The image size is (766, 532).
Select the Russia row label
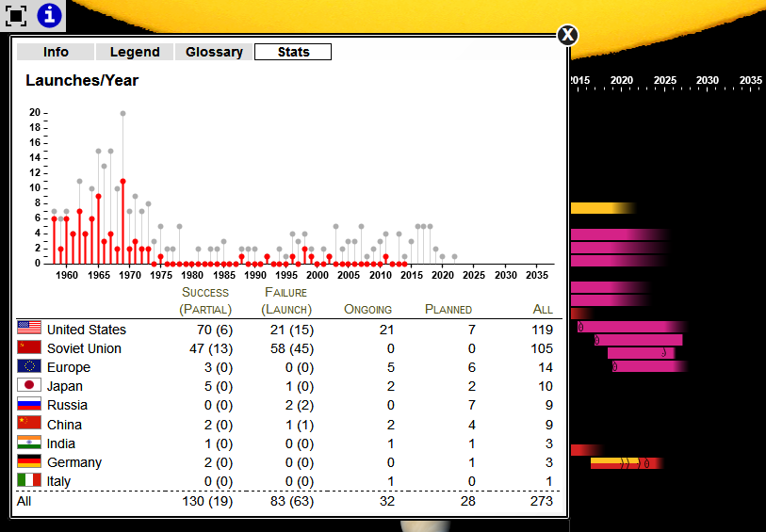click(67, 405)
